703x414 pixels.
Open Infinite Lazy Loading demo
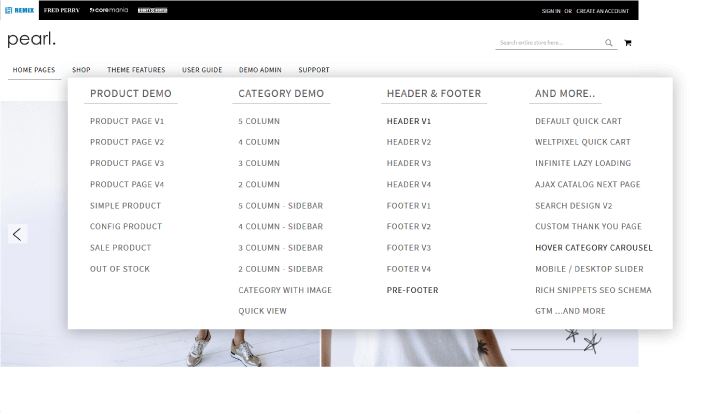(x=583, y=163)
